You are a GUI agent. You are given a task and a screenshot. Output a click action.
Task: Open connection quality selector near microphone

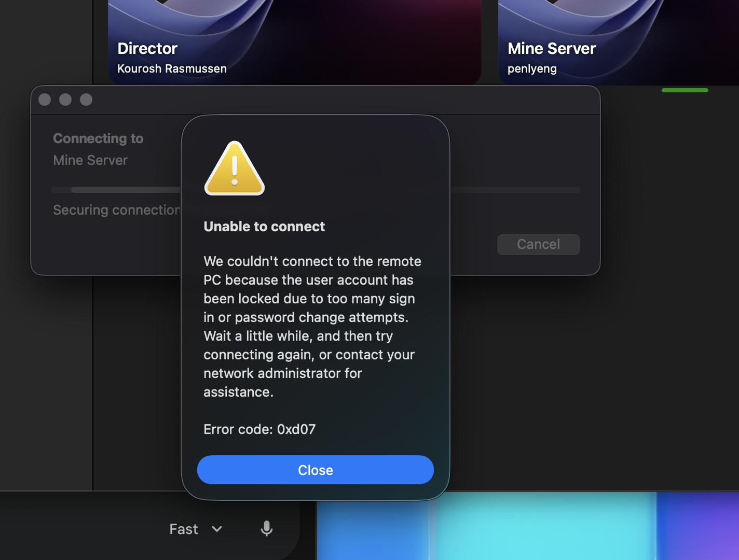pyautogui.click(x=196, y=529)
